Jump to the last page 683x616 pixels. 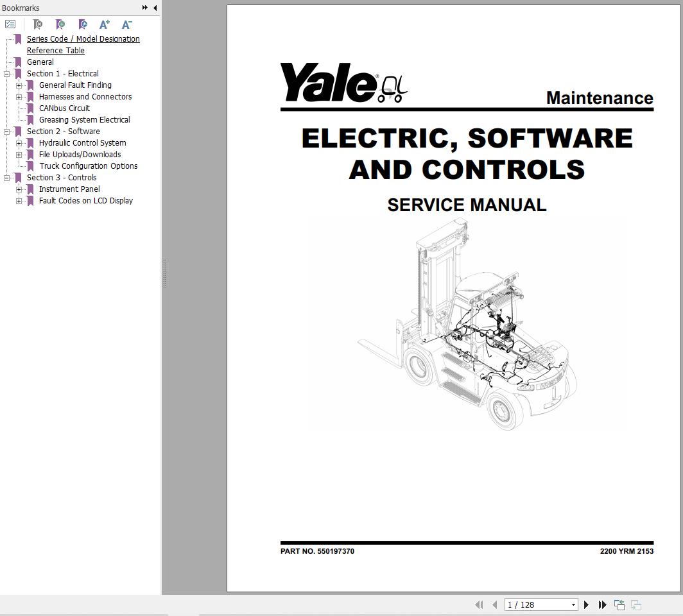(x=602, y=604)
